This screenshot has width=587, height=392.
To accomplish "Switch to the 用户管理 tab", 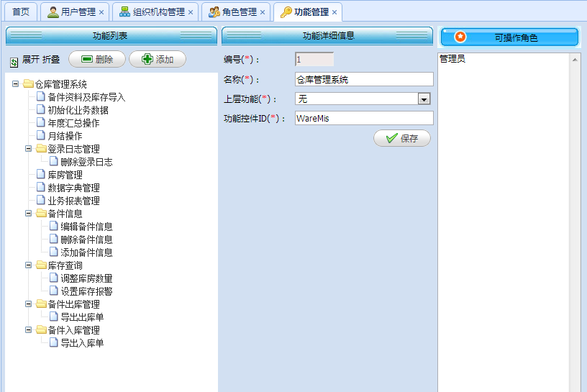I will 75,12.
